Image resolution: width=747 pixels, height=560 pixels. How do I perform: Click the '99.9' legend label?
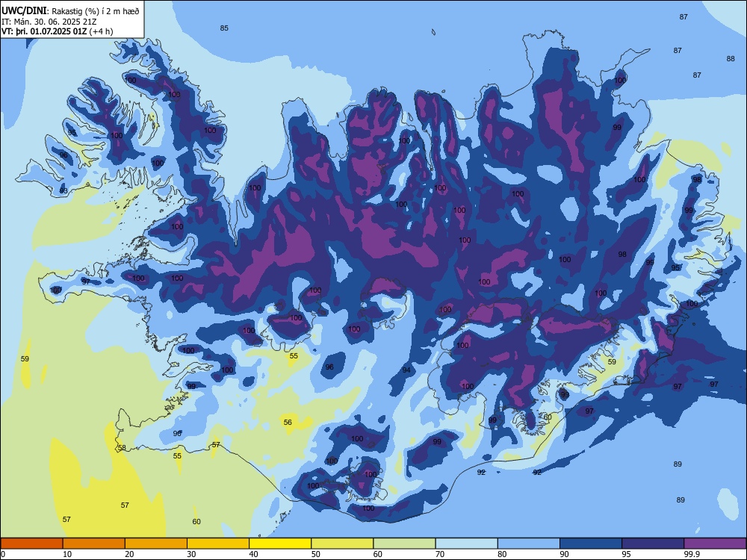tap(692, 554)
